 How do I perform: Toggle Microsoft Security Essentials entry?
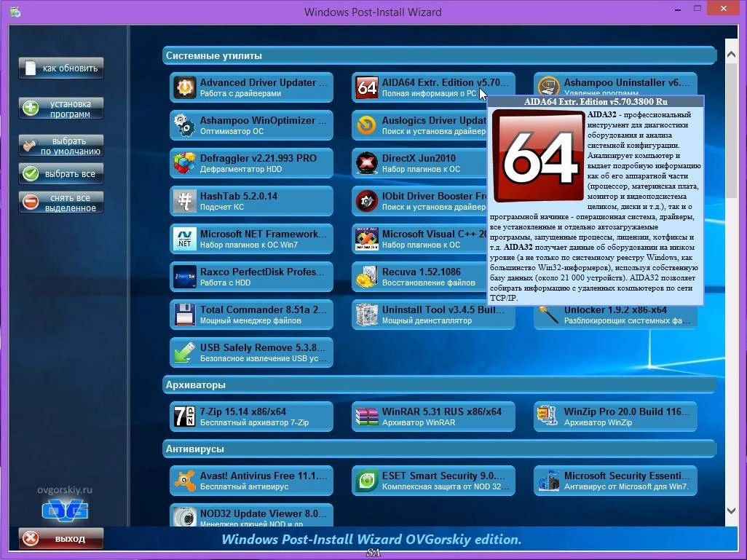pyautogui.click(x=548, y=480)
